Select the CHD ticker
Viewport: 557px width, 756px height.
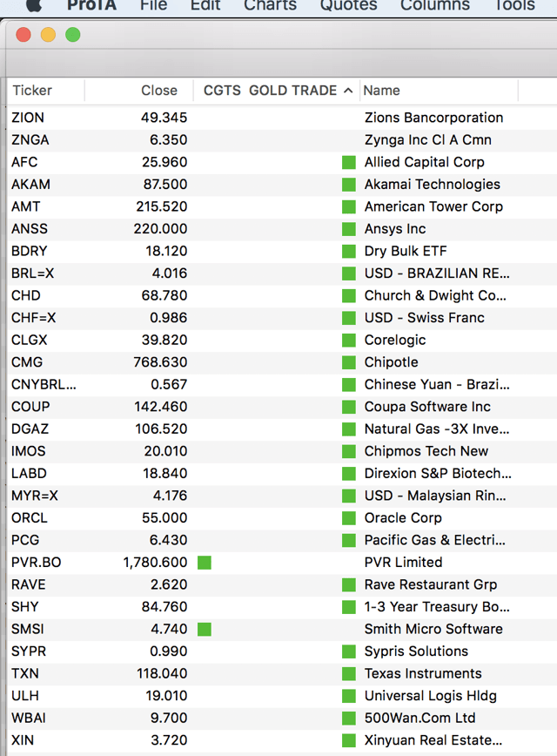tap(26, 295)
